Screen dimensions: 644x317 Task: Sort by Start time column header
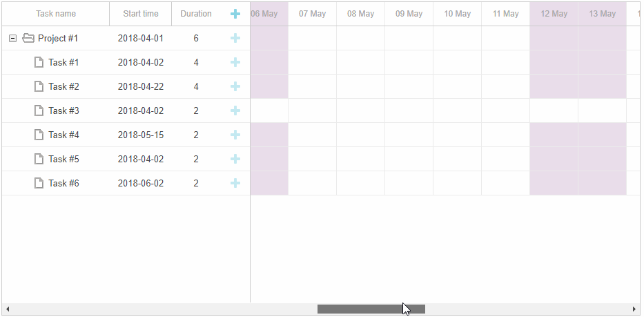pyautogui.click(x=140, y=14)
